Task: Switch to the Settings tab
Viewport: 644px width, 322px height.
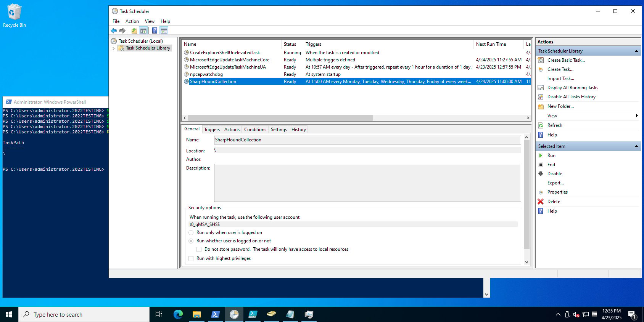Action: [x=279, y=130]
